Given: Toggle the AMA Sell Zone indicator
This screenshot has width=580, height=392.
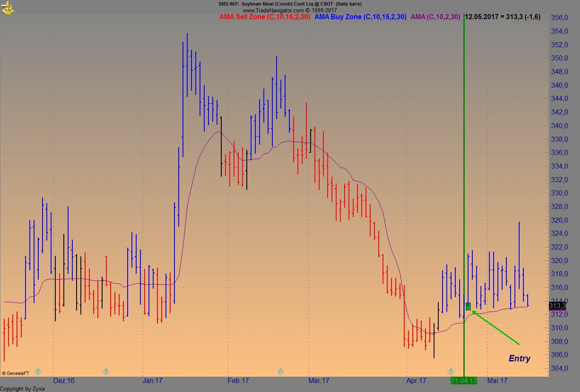Looking at the screenshot, I should [x=265, y=17].
